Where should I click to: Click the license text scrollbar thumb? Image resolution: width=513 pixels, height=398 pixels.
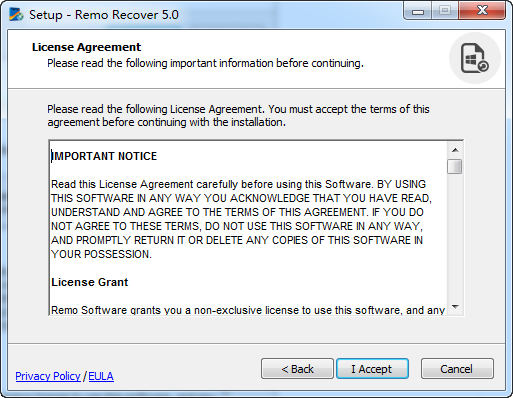tap(455, 166)
